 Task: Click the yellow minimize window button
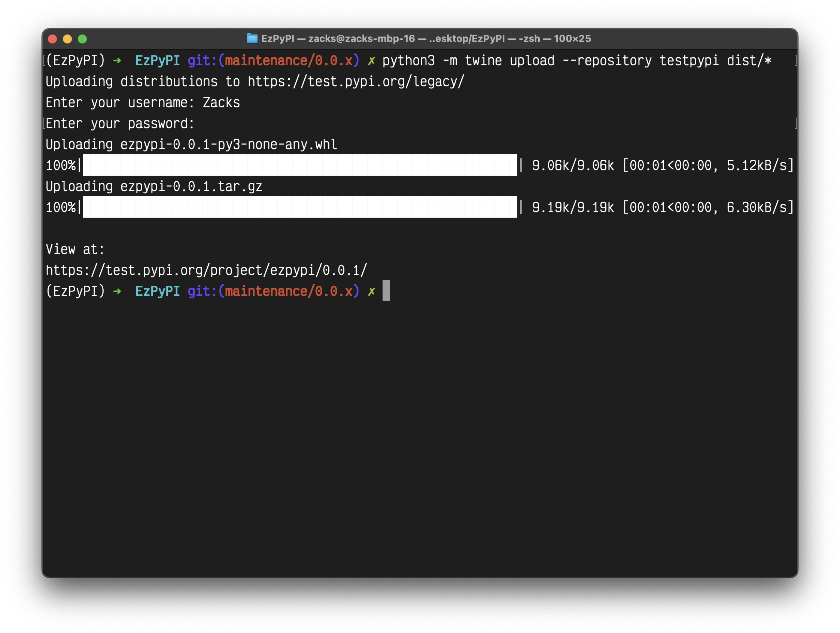pyautogui.click(x=67, y=39)
